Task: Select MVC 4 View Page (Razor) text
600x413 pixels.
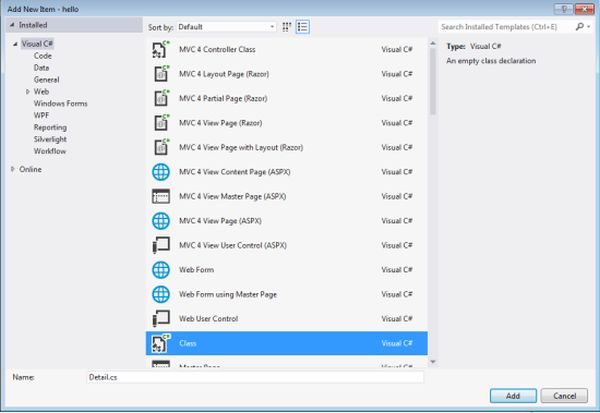Action: pyautogui.click(x=220, y=123)
